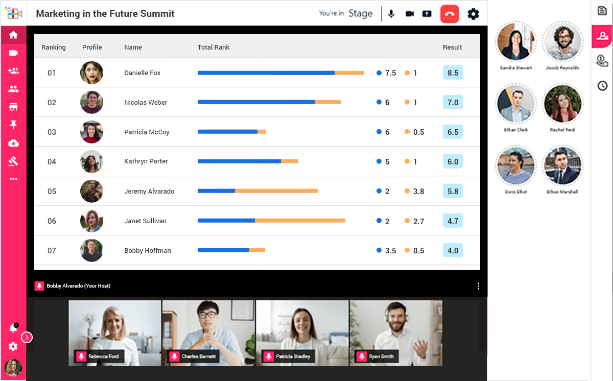Open settings gear in top bar

point(473,14)
